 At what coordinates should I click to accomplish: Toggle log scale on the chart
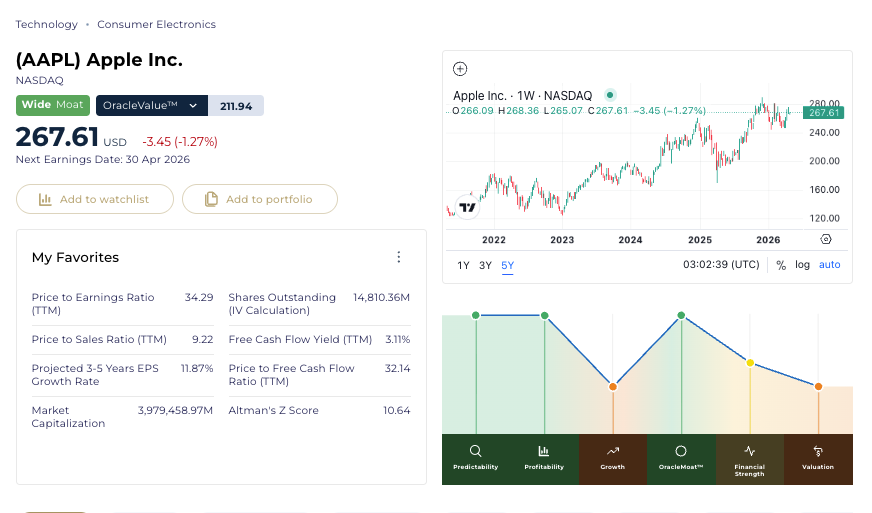(x=802, y=265)
